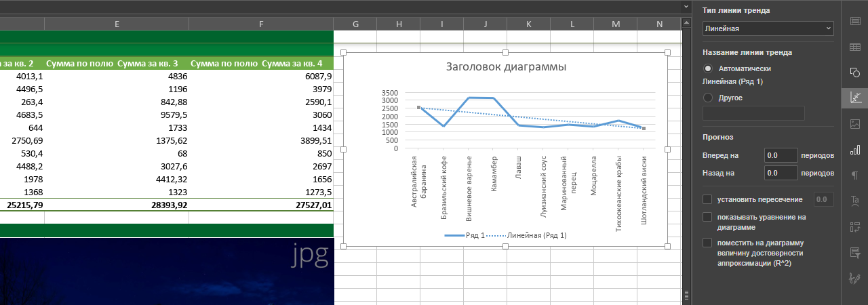The height and width of the screenshot is (305, 868).
Task: Open the 'Линейная' trendline type dropdown
Action: pyautogui.click(x=768, y=28)
